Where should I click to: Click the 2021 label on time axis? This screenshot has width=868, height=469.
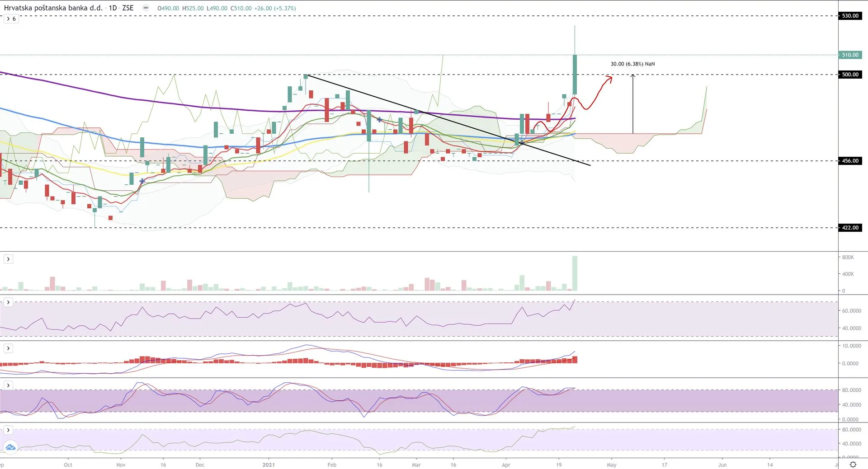269,464
